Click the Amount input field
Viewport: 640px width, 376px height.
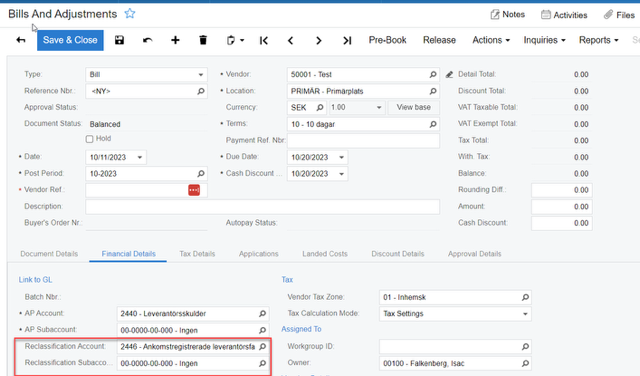click(562, 207)
